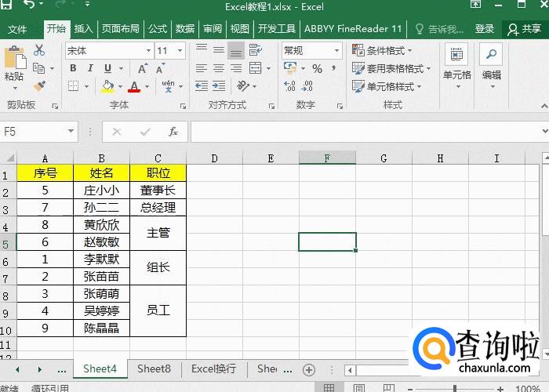This screenshot has height=392, width=549.
Task: Click the accounting number format icon
Action: [290, 68]
